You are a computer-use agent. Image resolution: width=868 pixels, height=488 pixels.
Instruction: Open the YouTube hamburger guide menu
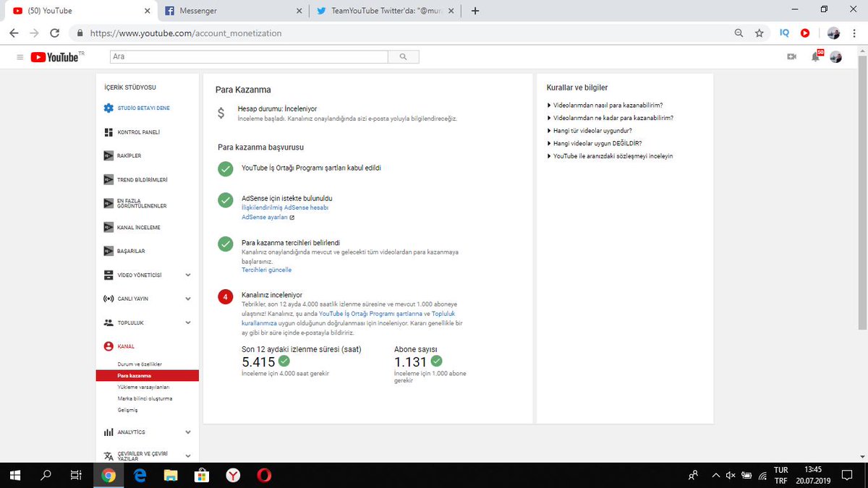coord(20,57)
